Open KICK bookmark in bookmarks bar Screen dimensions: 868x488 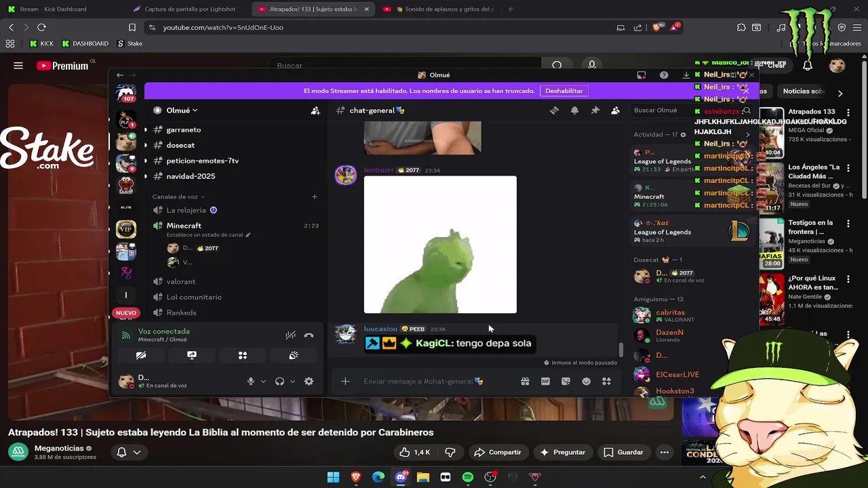click(42, 43)
